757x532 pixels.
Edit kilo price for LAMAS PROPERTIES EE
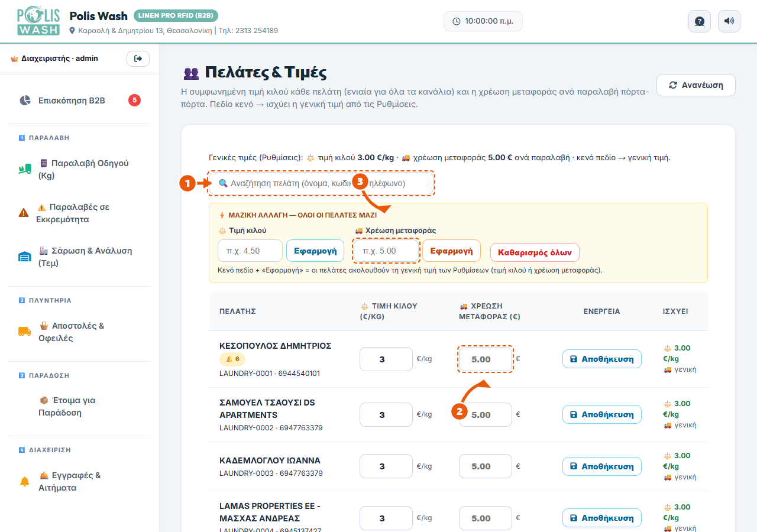(x=386, y=518)
